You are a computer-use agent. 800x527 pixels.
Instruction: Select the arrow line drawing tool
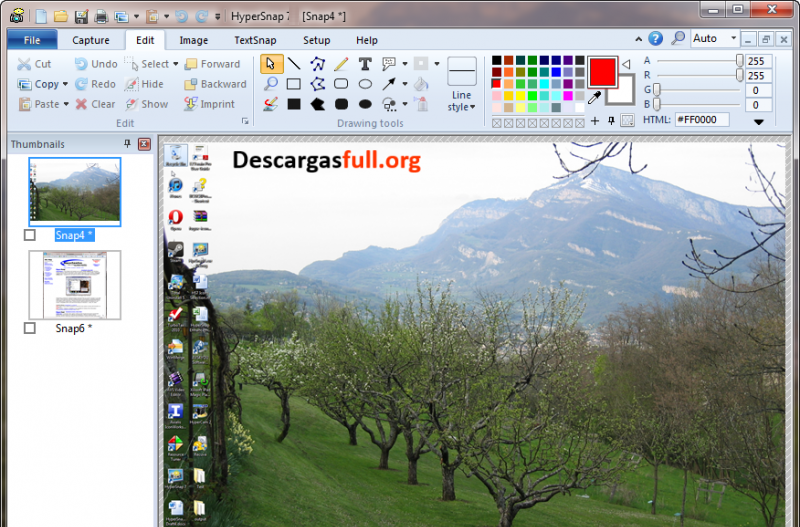pyautogui.click(x=389, y=84)
